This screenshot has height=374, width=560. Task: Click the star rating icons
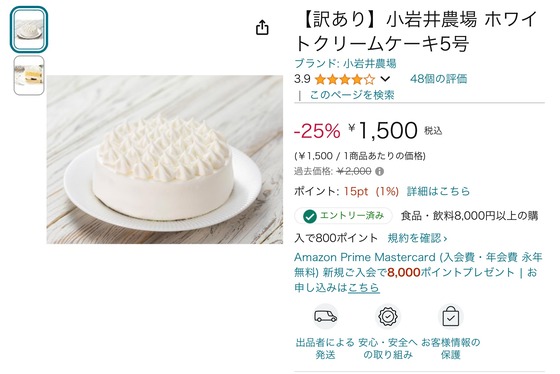pos(345,79)
